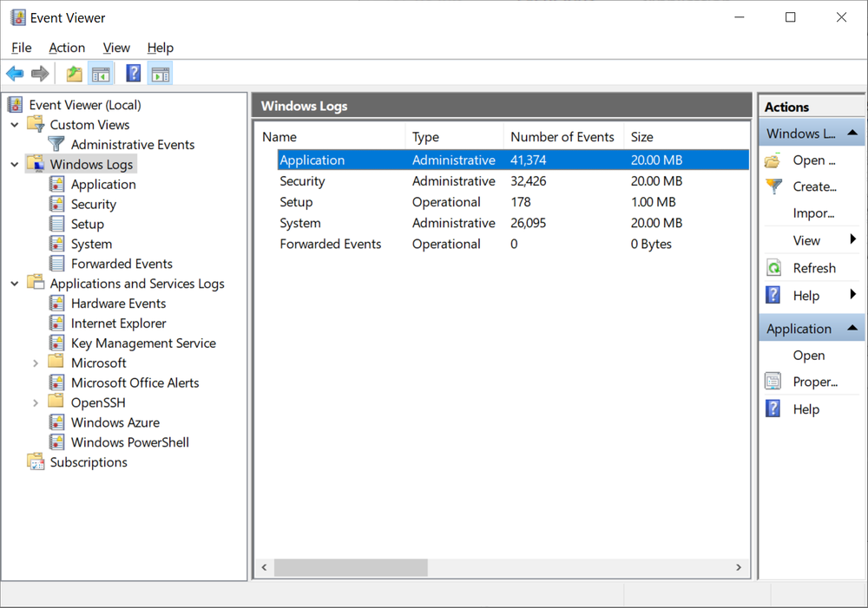Viewport: 868px width, 608px height.
Task: Click the Forward navigation arrow
Action: (x=39, y=73)
